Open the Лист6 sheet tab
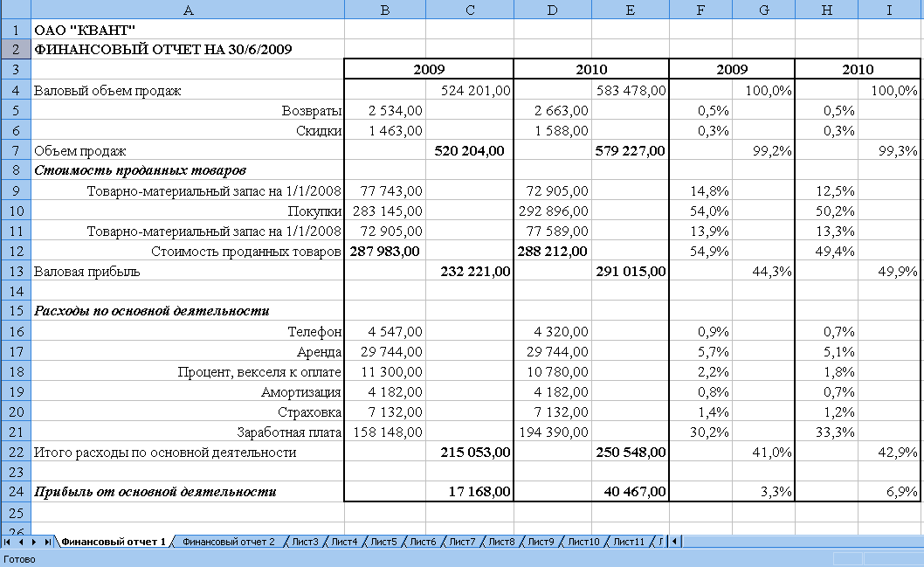The width and height of the screenshot is (924, 567). click(423, 542)
